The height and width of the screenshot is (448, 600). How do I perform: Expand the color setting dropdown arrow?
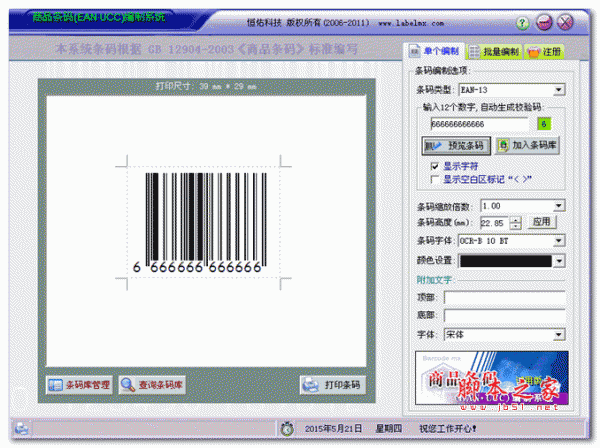click(559, 261)
